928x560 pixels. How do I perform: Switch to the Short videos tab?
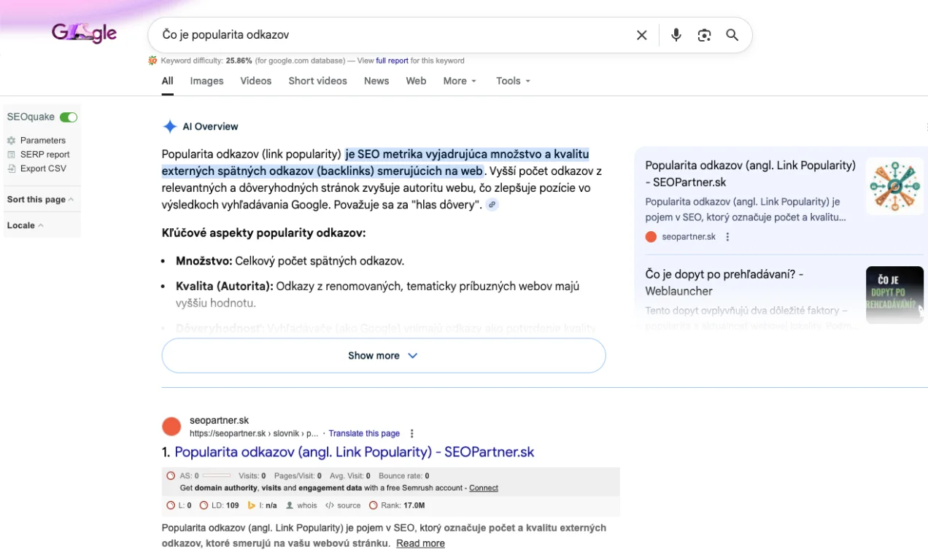pyautogui.click(x=317, y=81)
